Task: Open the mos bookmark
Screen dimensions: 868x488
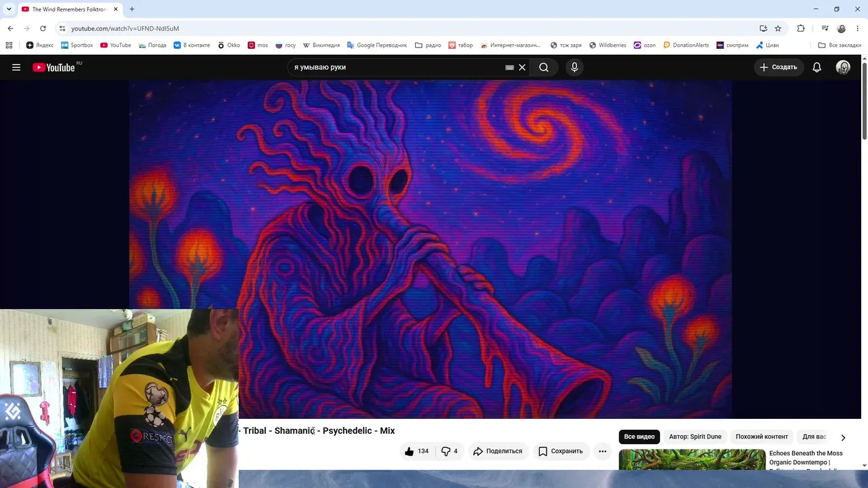Action: 258,45
